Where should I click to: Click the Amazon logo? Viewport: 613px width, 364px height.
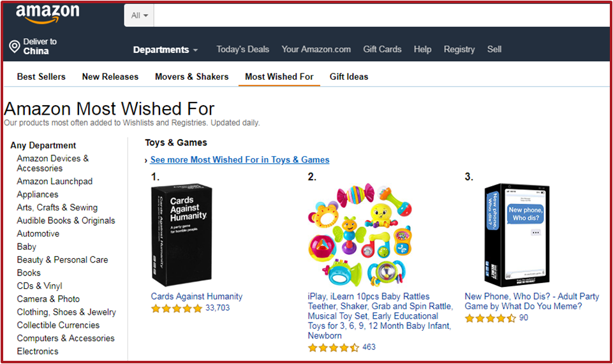pos(47,13)
